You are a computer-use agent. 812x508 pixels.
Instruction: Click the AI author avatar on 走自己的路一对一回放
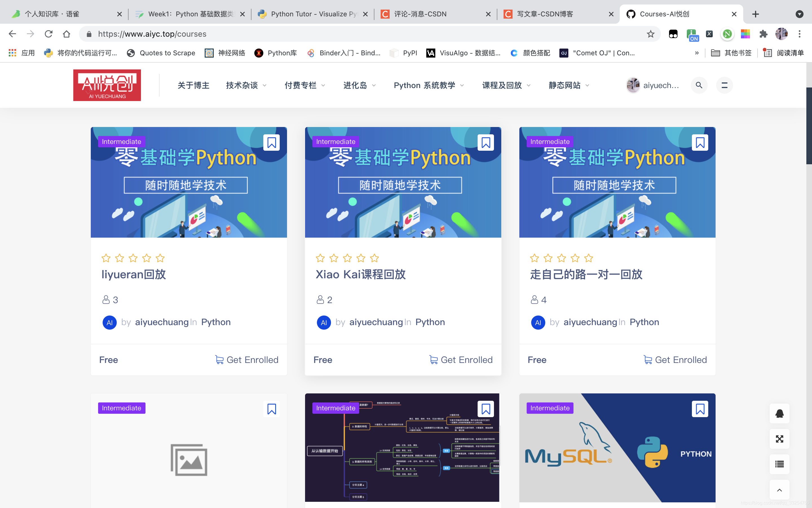[x=538, y=323]
